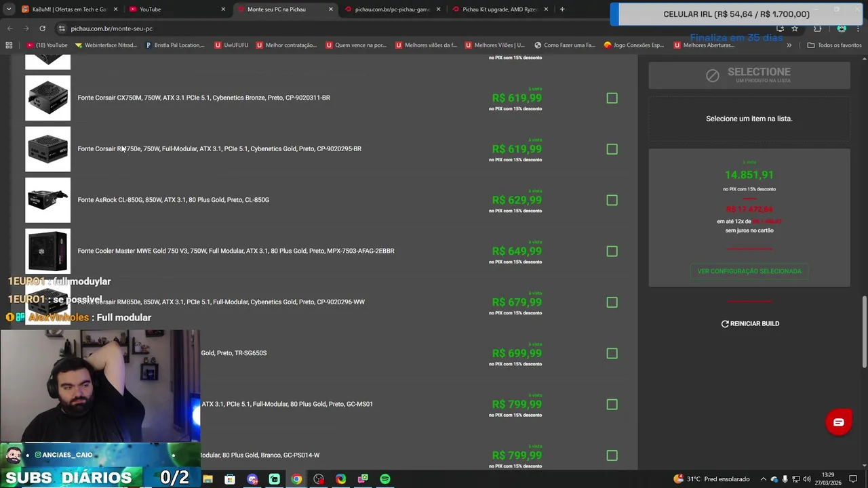Show hidden system tray icons
Image resolution: width=868 pixels, height=488 pixels.
pyautogui.click(x=763, y=479)
